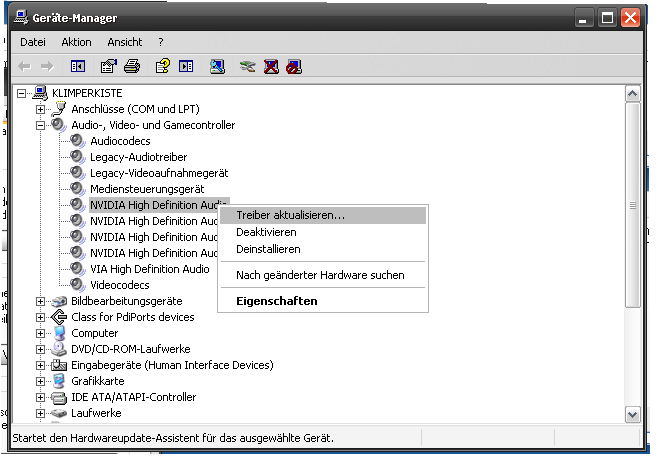Click the scrollbar down arrow
This screenshot has height=464, width=660.
pos(632,414)
